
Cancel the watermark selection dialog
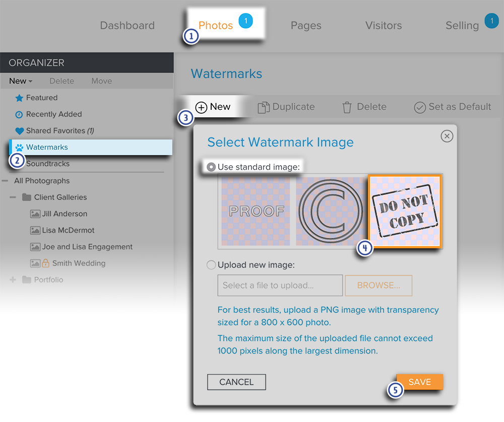coord(236,382)
